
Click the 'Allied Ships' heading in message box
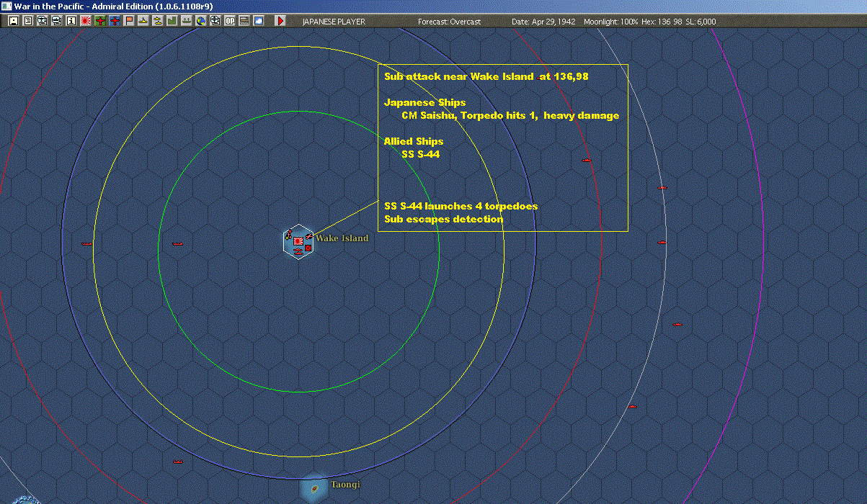[x=414, y=141]
